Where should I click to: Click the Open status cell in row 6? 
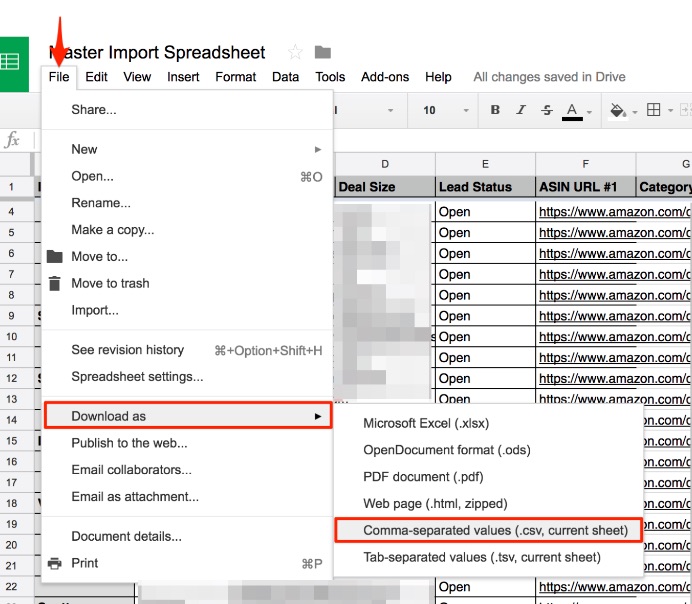(x=485, y=254)
